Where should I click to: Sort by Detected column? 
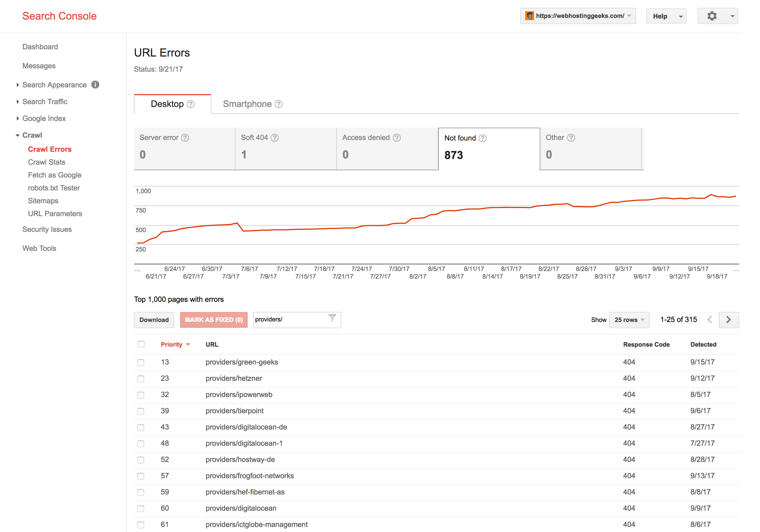click(x=703, y=344)
